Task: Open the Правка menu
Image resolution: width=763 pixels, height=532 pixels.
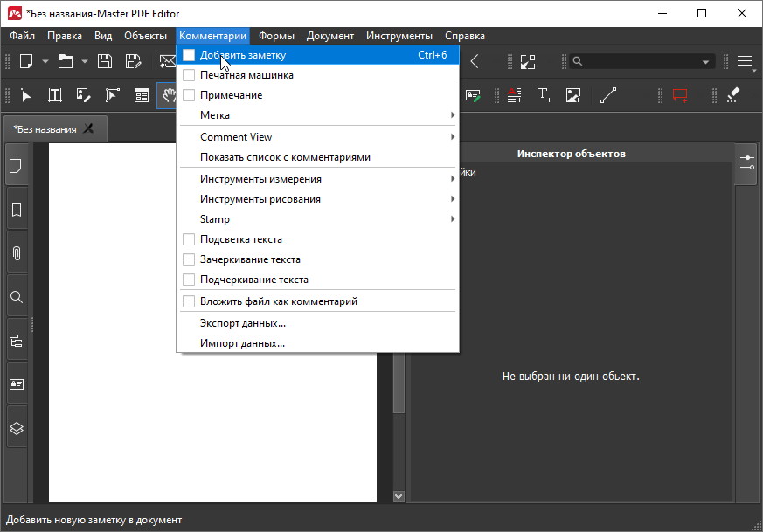Action: pyautogui.click(x=65, y=36)
